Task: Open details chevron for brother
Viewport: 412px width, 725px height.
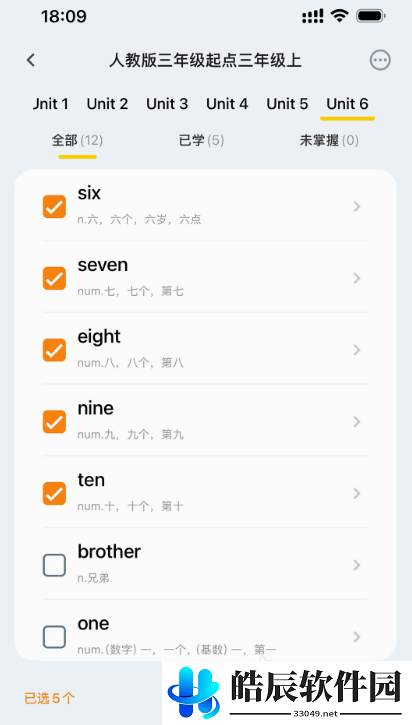Action: click(x=357, y=565)
